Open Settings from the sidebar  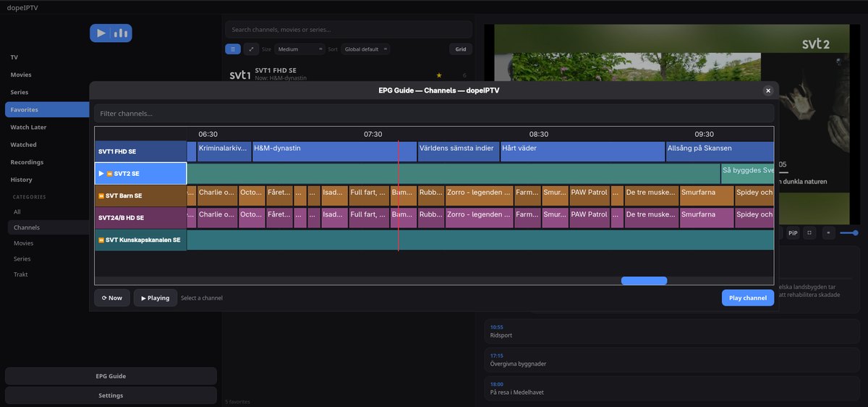[111, 395]
